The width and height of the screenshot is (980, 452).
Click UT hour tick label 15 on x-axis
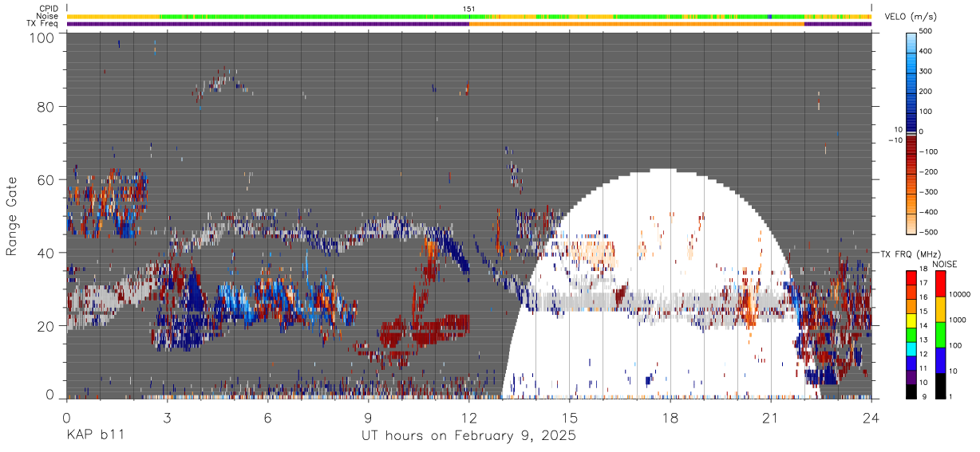(x=570, y=419)
